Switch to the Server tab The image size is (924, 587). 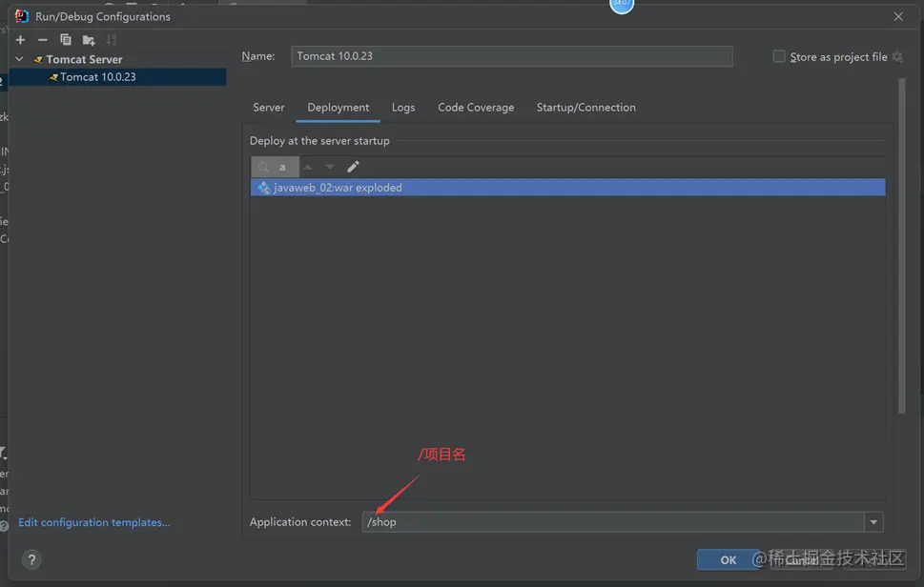(269, 108)
